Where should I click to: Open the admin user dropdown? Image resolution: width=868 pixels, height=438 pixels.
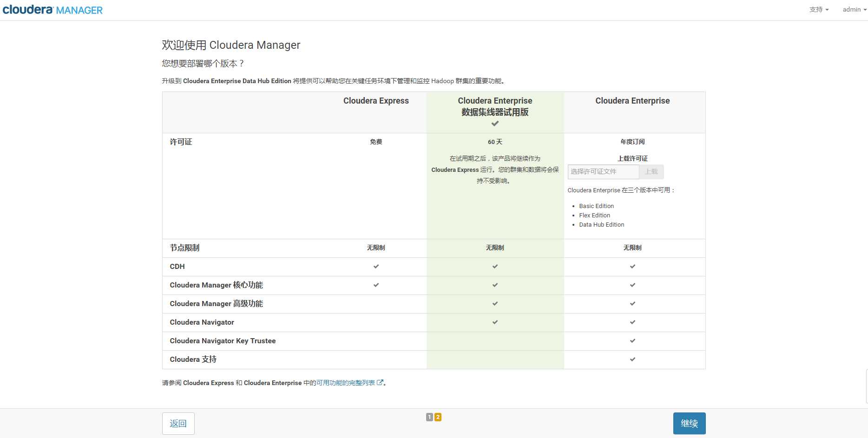[855, 9]
